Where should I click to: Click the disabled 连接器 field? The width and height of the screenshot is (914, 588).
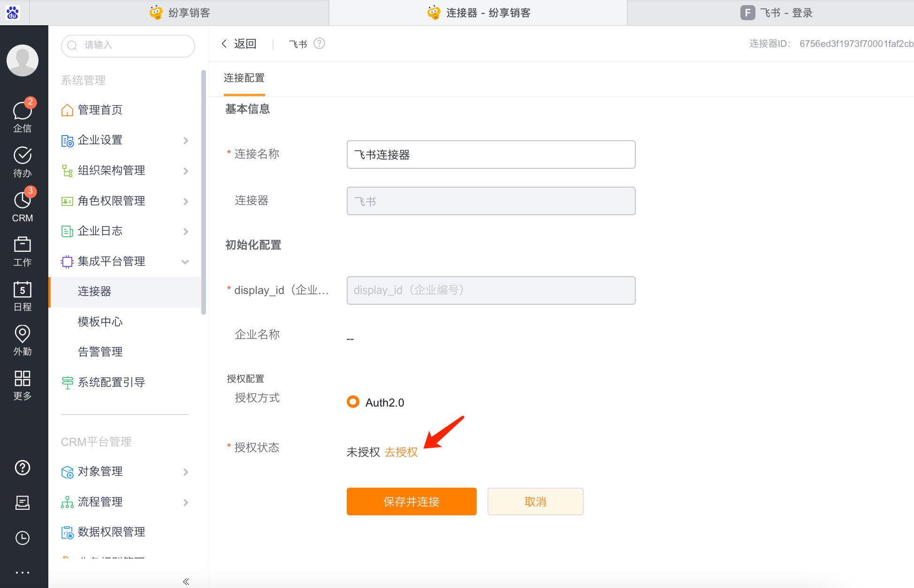[x=491, y=201]
